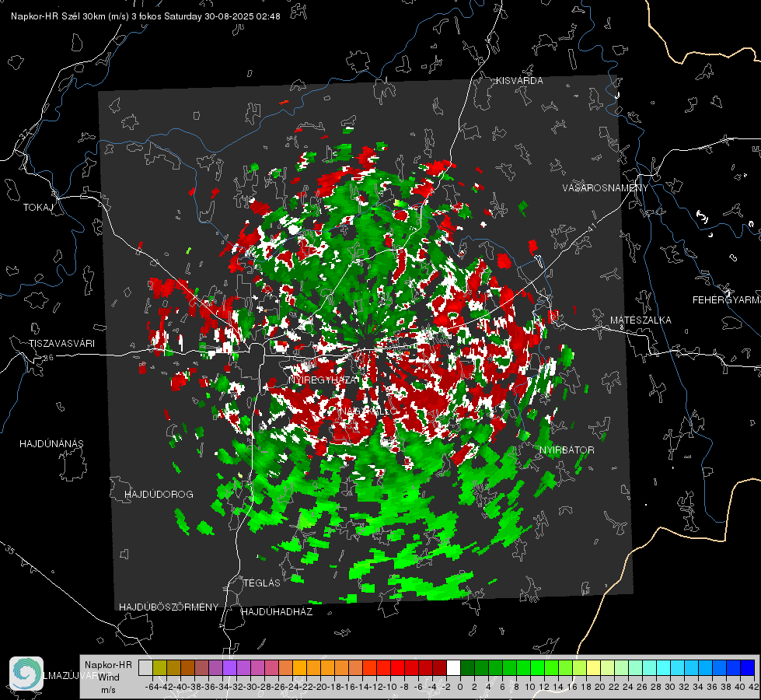
Task: Pick the violet swatch between -34 and -32
Action: point(229,667)
